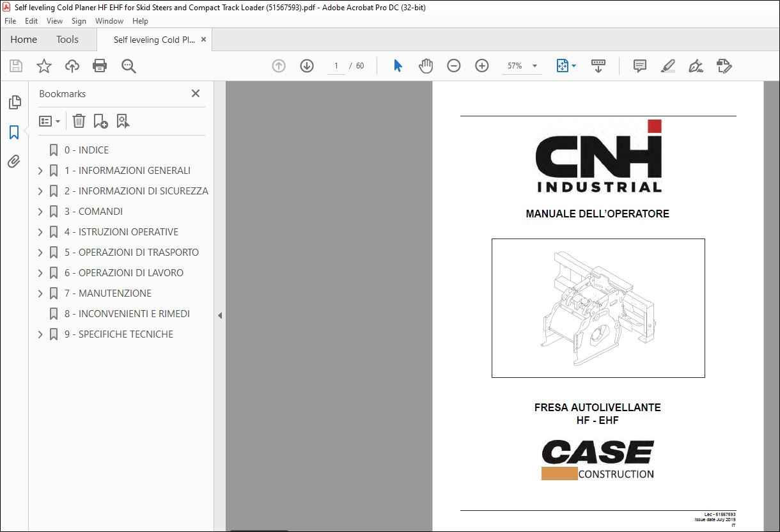Zoom in with plus button
The width and height of the screenshot is (780, 532).
coord(482,66)
